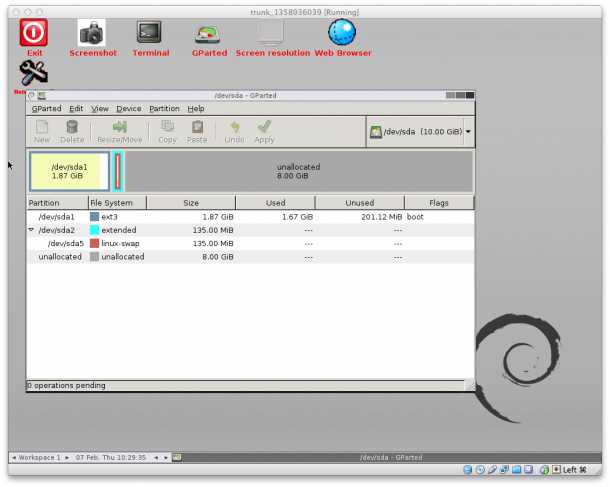Open the Help menu
This screenshot has height=487, width=610.
(x=196, y=109)
